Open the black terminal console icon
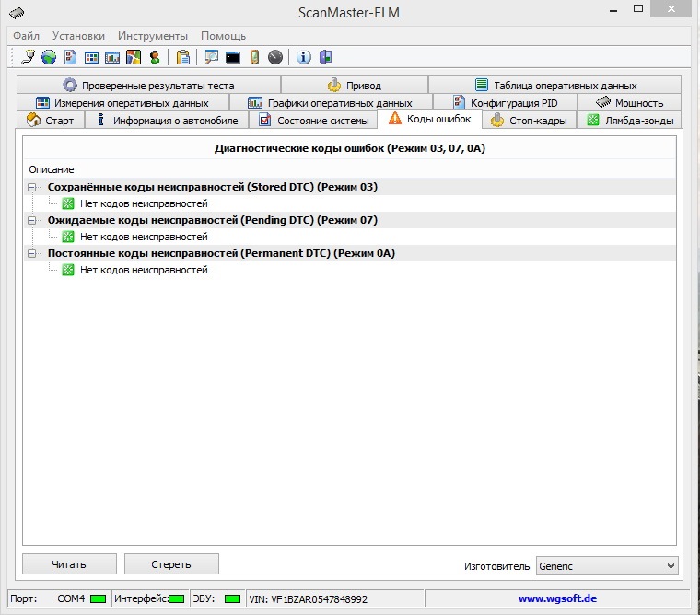The image size is (700, 615). (233, 58)
